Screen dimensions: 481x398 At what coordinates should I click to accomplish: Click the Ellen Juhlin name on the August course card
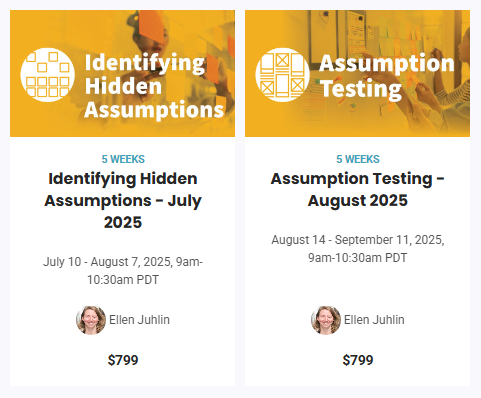[x=374, y=320]
